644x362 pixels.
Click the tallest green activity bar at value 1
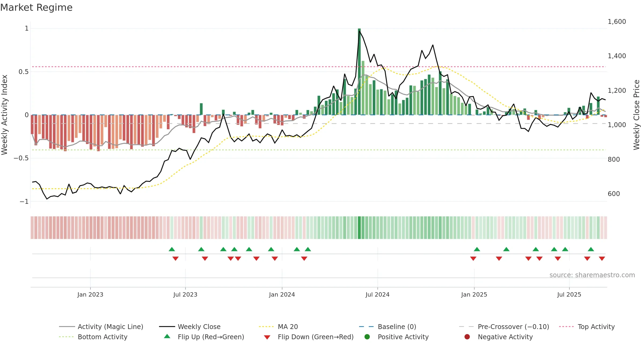coord(359,72)
